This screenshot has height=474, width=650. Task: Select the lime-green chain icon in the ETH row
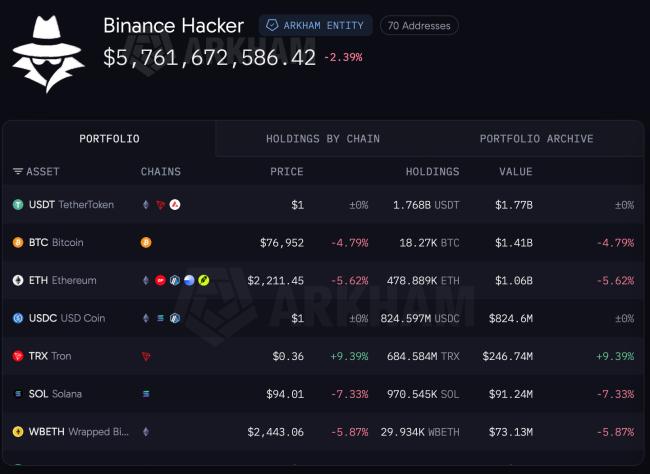click(204, 280)
